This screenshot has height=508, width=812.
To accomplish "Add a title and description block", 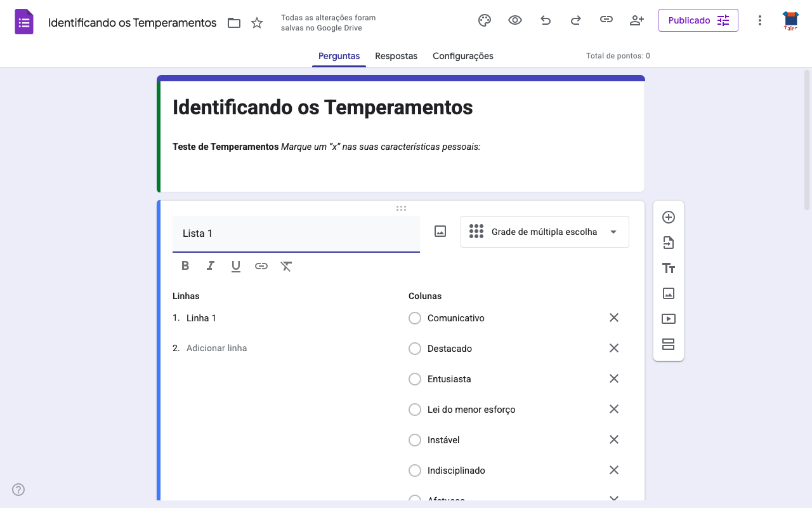I will (669, 268).
